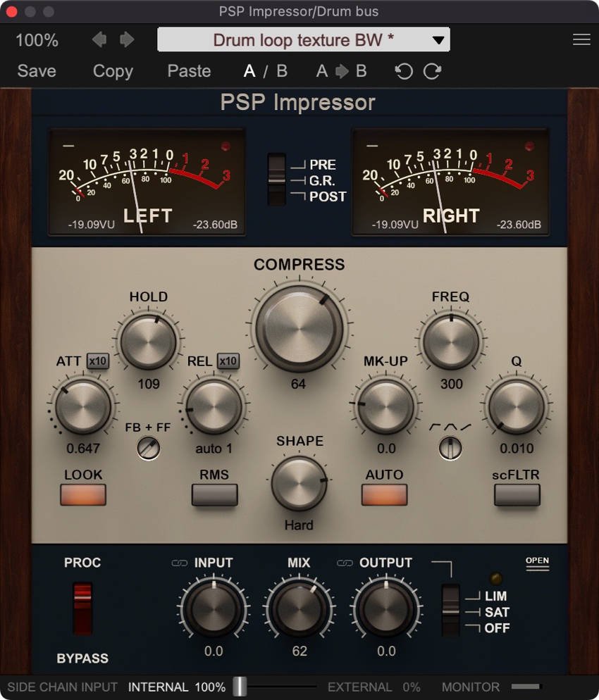Open the 100% GUI zoom menu
This screenshot has width=599, height=700.
(x=37, y=40)
